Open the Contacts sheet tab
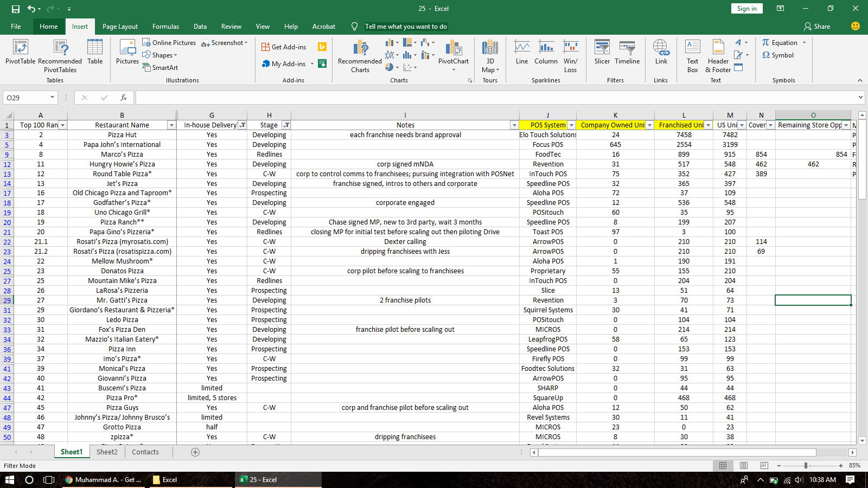 (145, 452)
